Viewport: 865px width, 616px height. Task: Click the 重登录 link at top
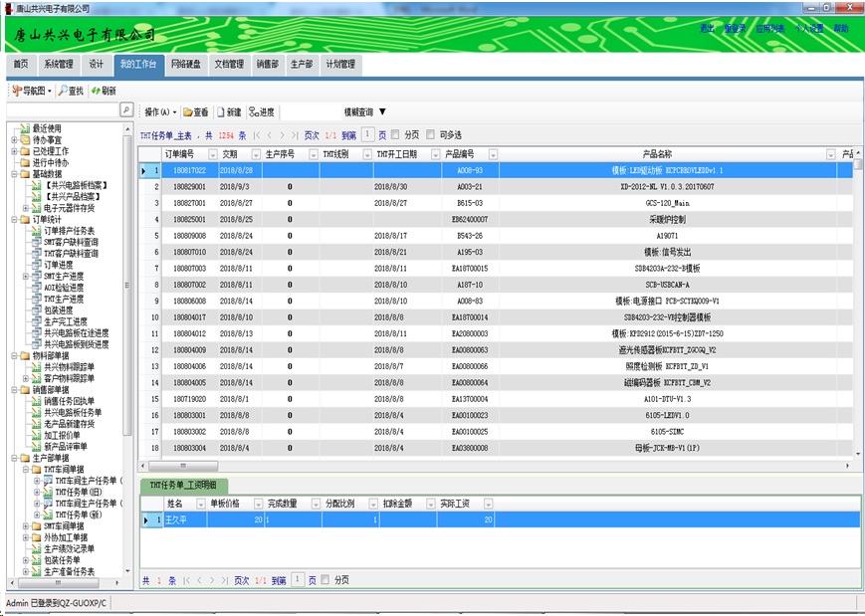(735, 29)
